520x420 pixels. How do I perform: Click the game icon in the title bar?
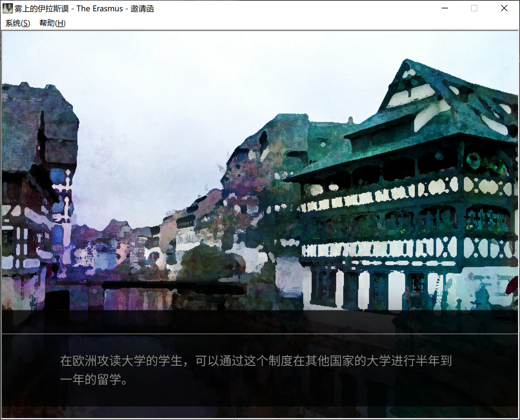pyautogui.click(x=7, y=8)
